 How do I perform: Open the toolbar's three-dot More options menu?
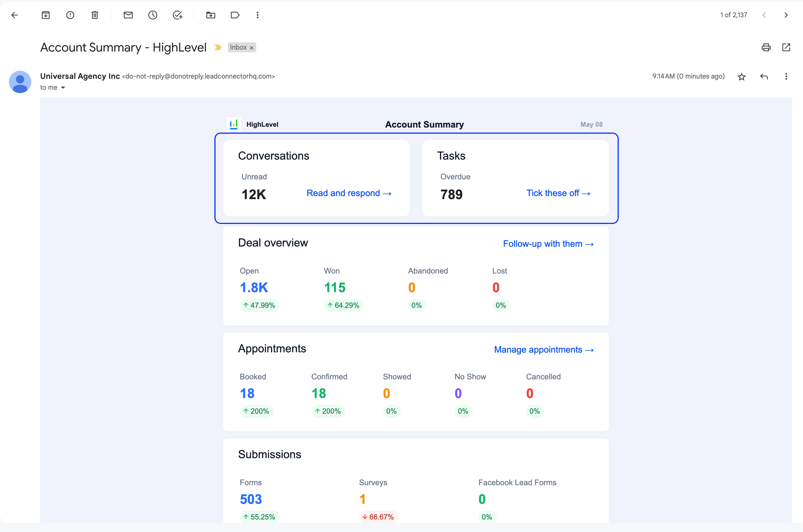pos(257,15)
